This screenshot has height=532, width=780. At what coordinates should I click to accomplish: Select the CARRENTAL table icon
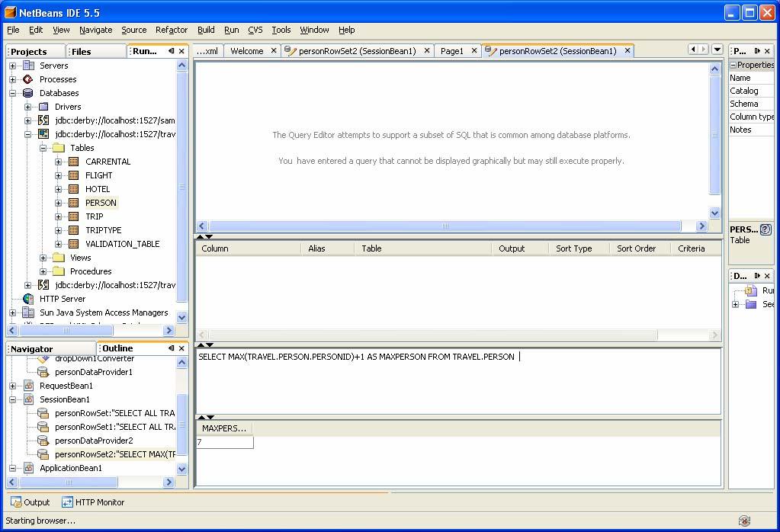(x=74, y=162)
